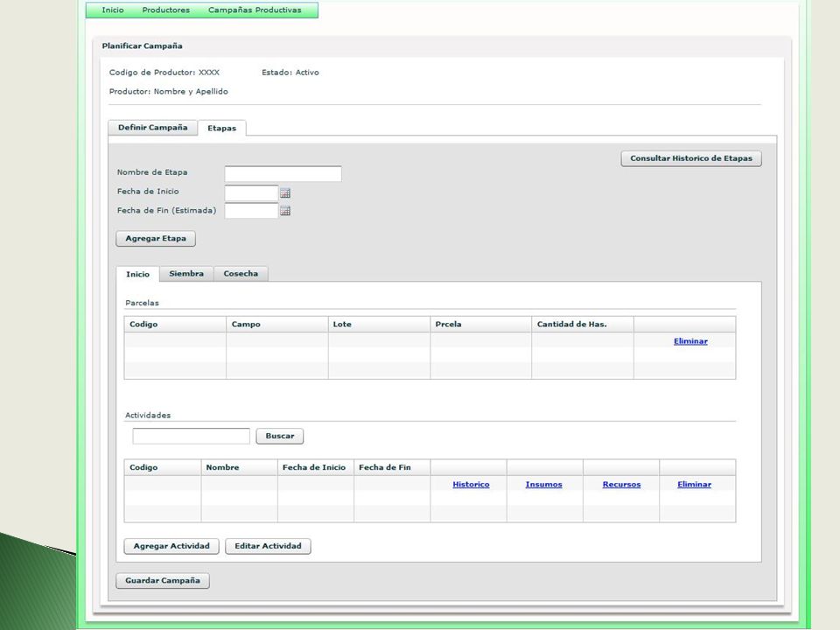Screen dimensions: 840x630
Task: Select the Inicio stage tab
Action: (x=137, y=274)
